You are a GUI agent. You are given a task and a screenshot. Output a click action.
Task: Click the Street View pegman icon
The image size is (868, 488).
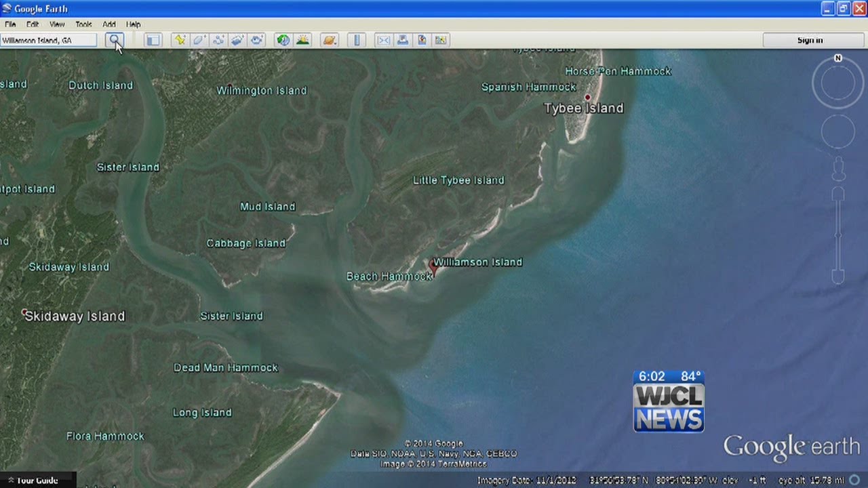tap(838, 169)
